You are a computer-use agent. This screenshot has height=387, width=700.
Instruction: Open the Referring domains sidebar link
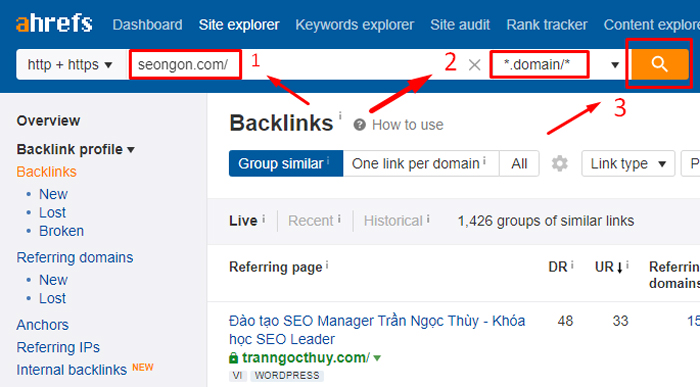coord(75,258)
